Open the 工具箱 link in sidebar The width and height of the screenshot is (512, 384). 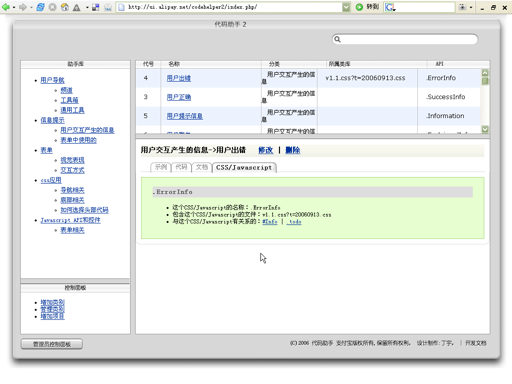tap(69, 100)
